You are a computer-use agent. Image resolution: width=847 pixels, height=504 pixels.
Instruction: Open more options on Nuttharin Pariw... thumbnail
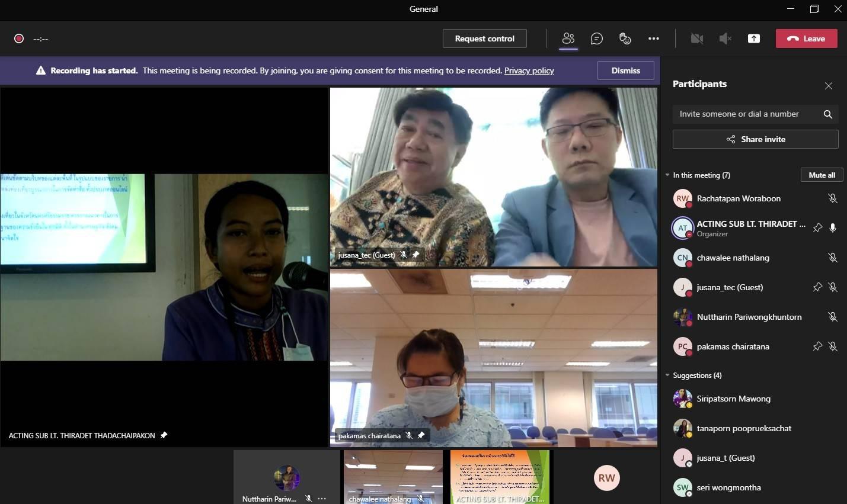(x=322, y=499)
